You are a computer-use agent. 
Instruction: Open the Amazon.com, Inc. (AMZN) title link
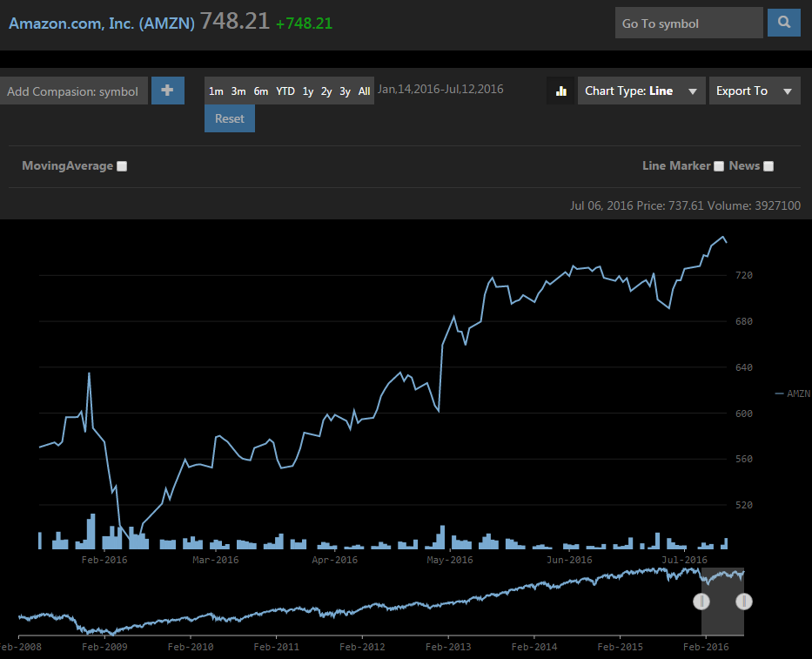(x=102, y=24)
